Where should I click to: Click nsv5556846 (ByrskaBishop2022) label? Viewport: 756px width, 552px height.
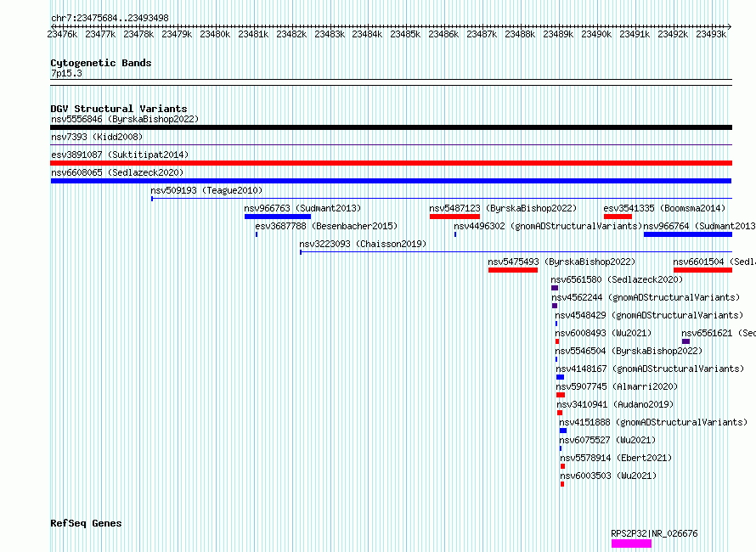point(125,119)
